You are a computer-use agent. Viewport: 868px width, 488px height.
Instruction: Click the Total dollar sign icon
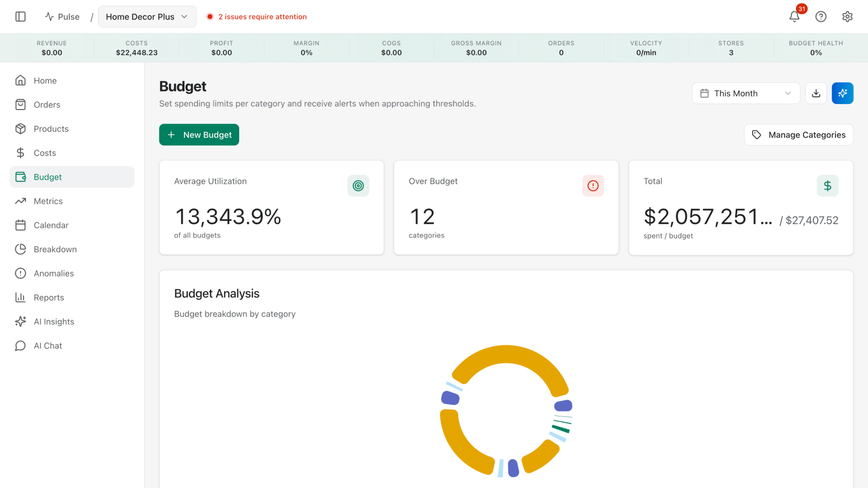pyautogui.click(x=827, y=186)
